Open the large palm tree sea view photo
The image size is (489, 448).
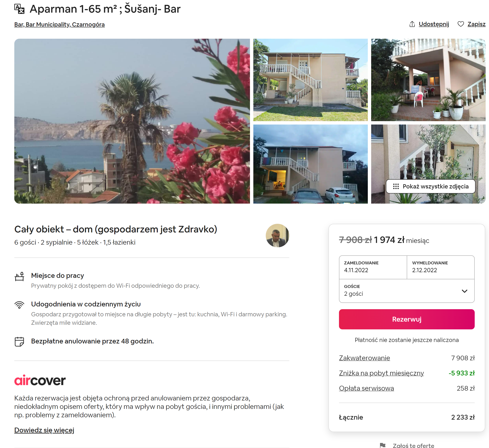tap(132, 121)
